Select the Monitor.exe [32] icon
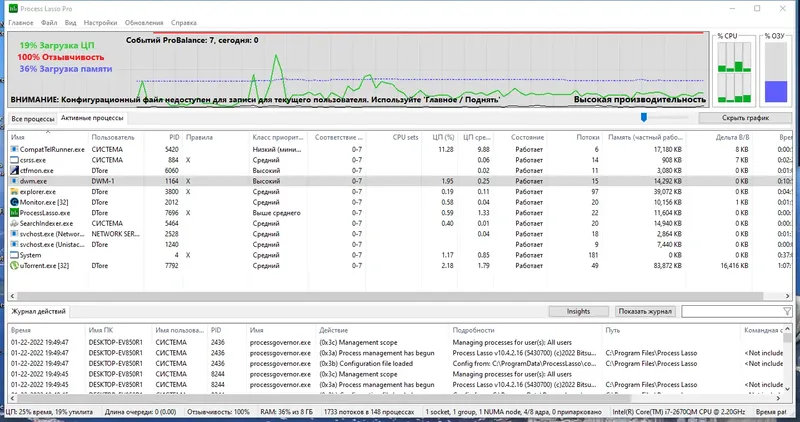 coord(14,202)
